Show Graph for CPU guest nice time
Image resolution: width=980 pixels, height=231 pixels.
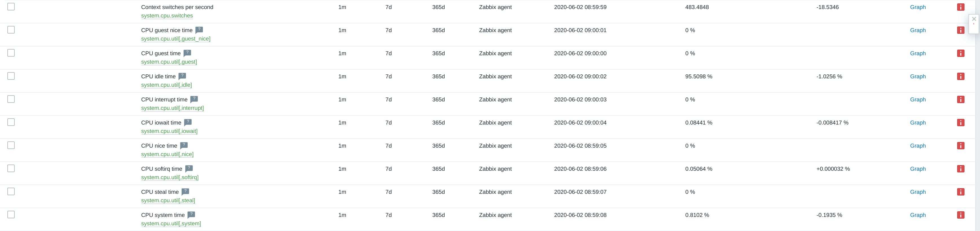click(x=918, y=30)
